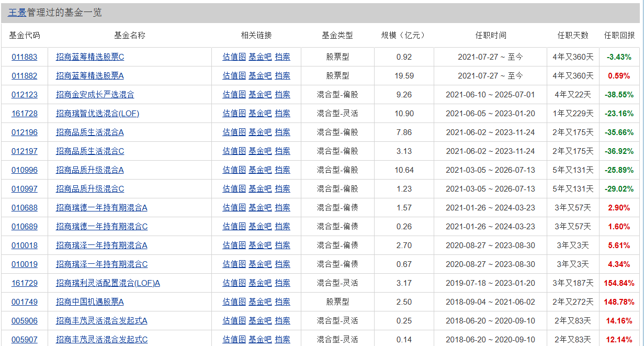Open 招商瑞智优选混合(LOF) fund page

[x=98, y=114]
